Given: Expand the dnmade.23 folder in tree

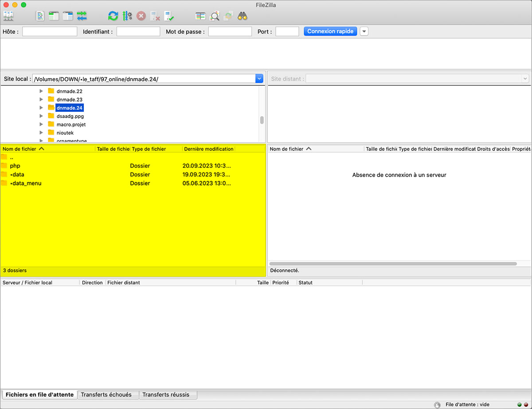Looking at the screenshot, I should [41, 99].
